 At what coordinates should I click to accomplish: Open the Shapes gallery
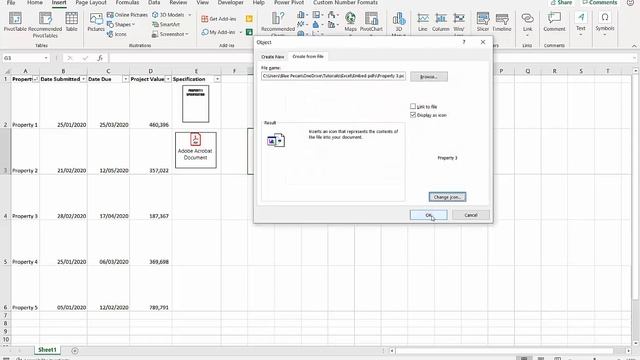(121, 24)
